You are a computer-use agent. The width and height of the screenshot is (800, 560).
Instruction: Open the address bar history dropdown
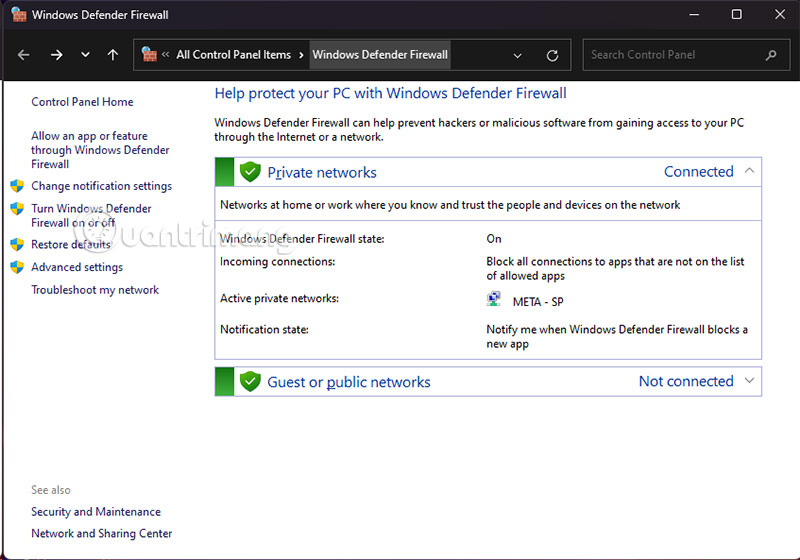pyautogui.click(x=517, y=55)
